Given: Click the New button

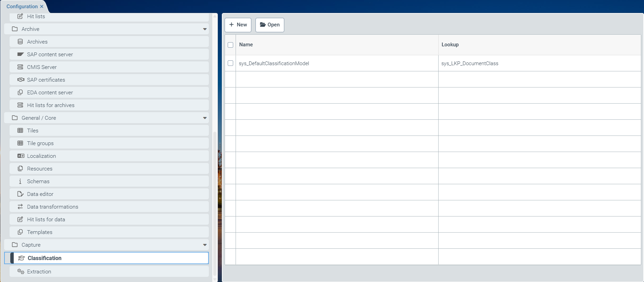Looking at the screenshot, I should coord(238,25).
